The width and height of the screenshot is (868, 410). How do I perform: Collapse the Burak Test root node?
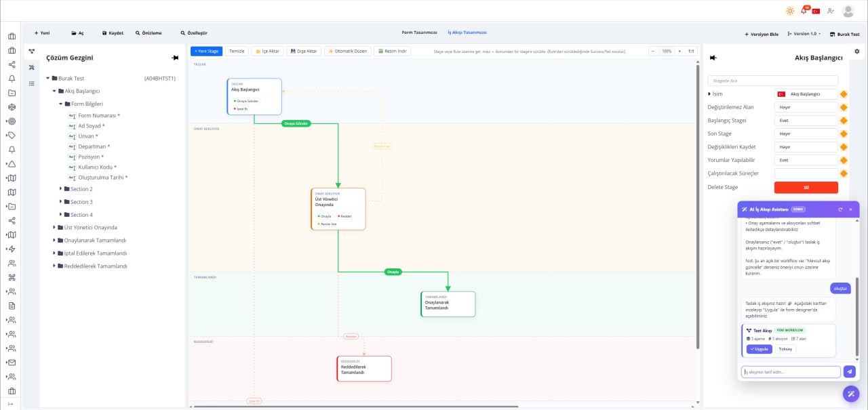(47, 79)
